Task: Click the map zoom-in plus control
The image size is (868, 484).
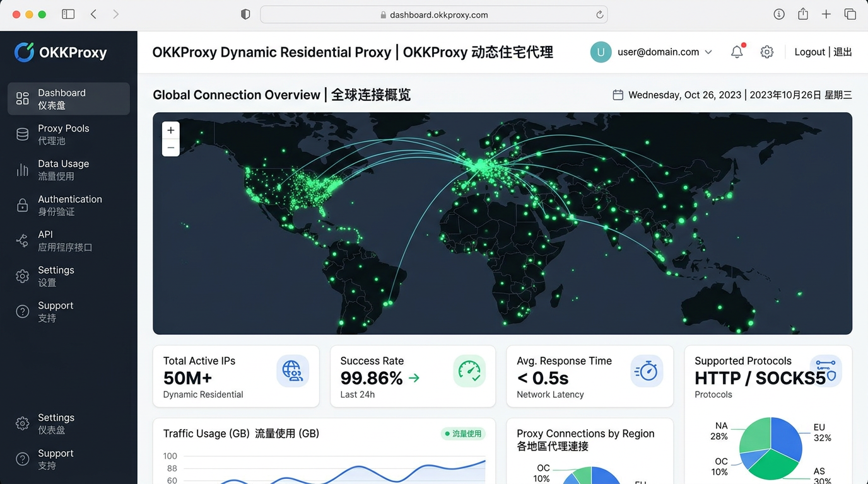Action: pyautogui.click(x=170, y=130)
